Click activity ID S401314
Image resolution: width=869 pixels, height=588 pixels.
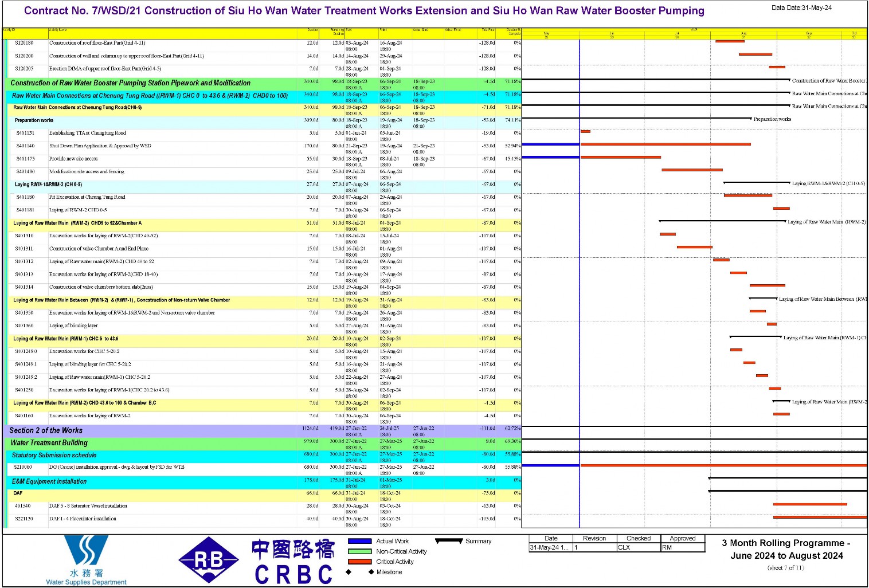coord(24,287)
